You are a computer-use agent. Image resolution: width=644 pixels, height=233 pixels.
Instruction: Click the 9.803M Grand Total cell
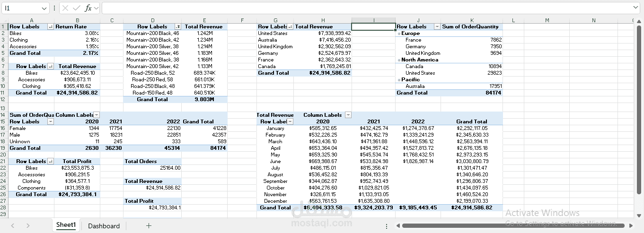tap(204, 100)
